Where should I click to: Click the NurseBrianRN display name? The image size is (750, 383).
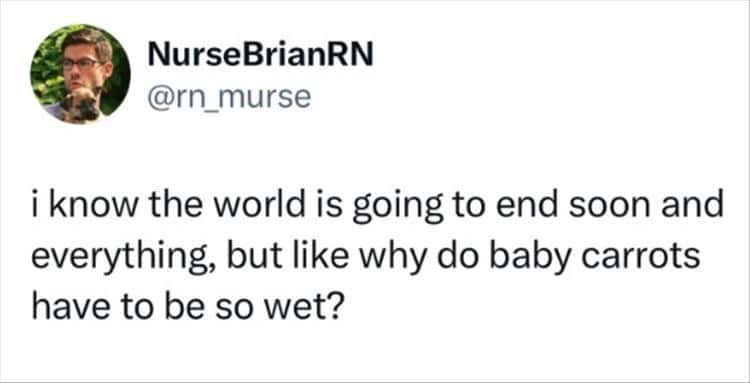point(260,56)
